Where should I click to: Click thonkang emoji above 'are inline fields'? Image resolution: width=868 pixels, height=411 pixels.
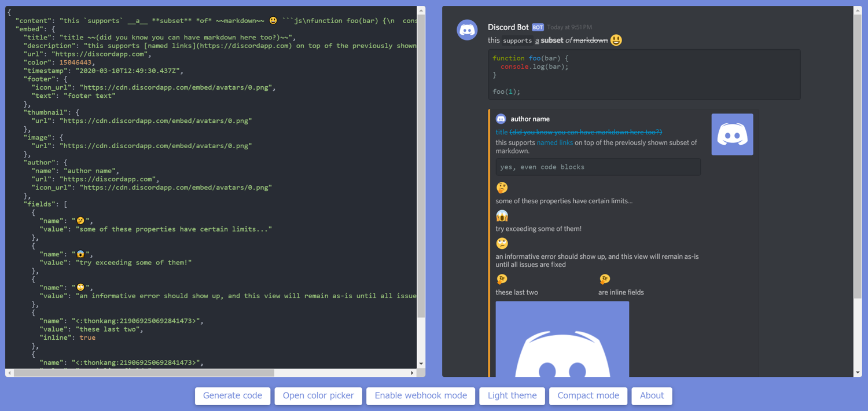pos(605,279)
